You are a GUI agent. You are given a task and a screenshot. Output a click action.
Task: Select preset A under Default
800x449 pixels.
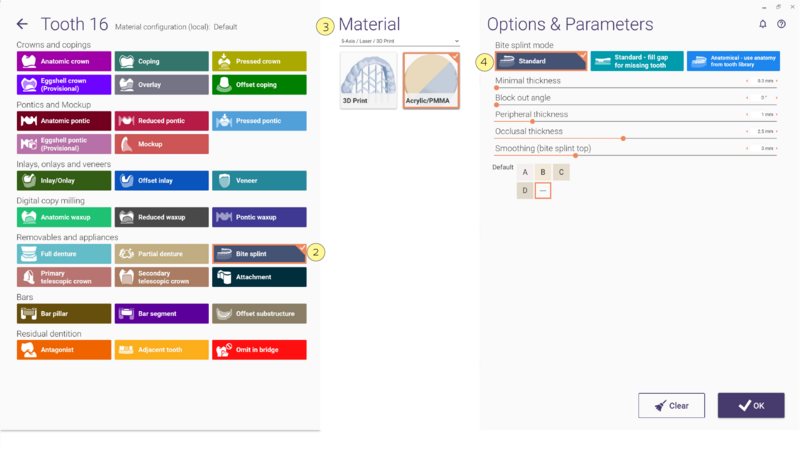pyautogui.click(x=525, y=172)
